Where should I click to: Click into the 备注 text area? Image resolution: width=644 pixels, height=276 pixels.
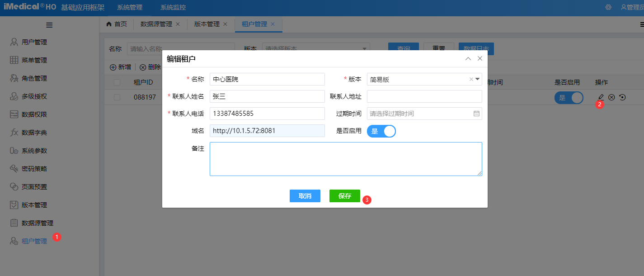(x=346, y=159)
